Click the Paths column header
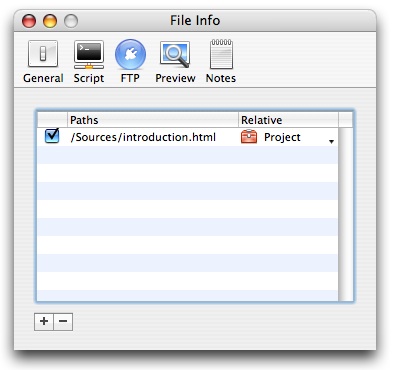396x370 pixels. tap(153, 120)
